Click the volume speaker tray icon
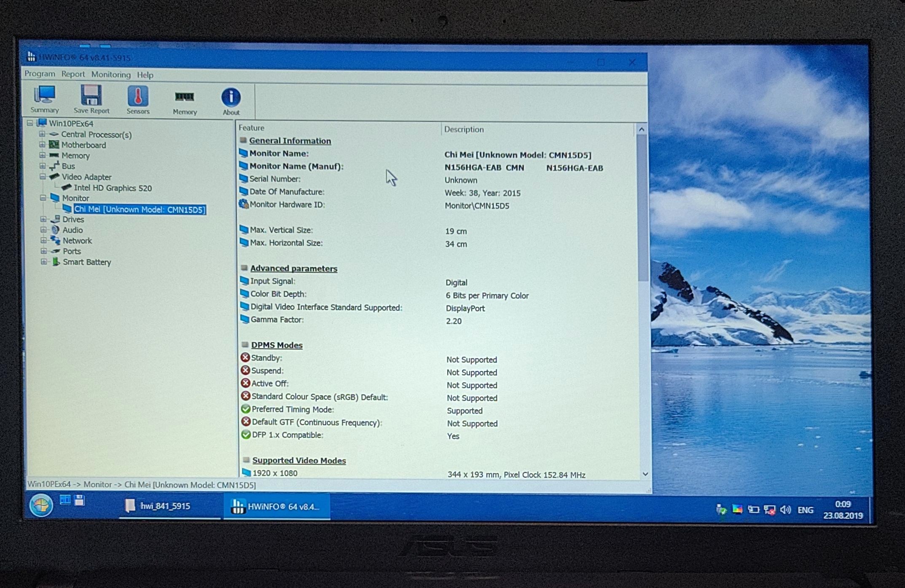 [x=785, y=510]
